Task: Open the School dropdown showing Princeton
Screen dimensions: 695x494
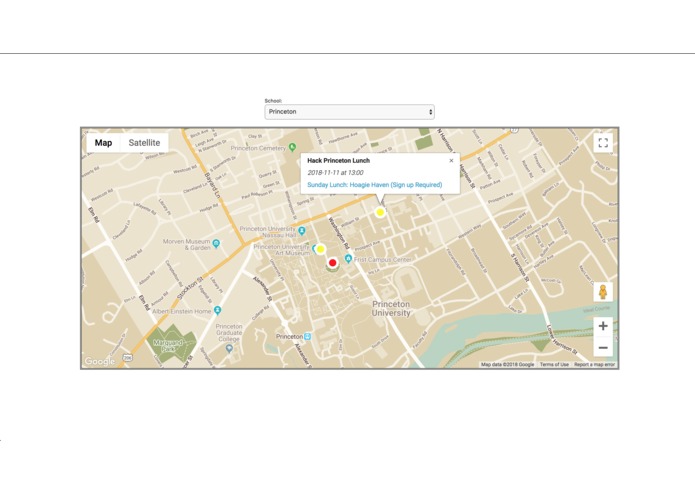Action: 349,112
